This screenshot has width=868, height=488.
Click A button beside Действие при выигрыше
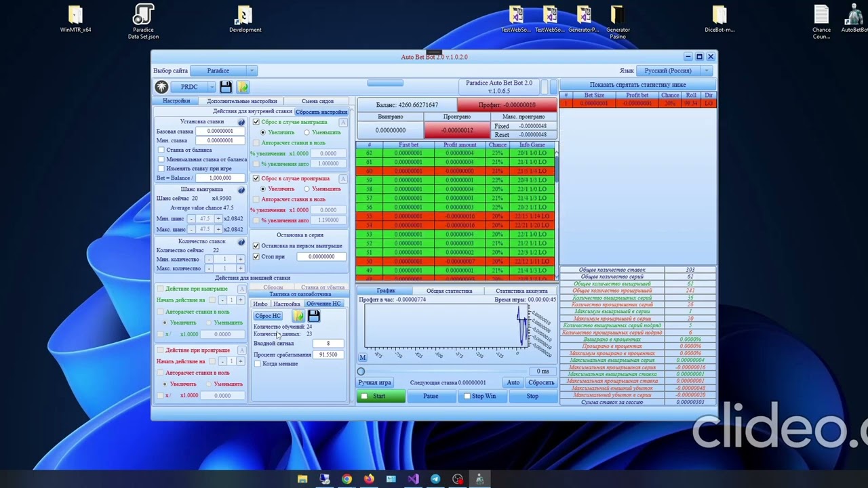coord(241,289)
